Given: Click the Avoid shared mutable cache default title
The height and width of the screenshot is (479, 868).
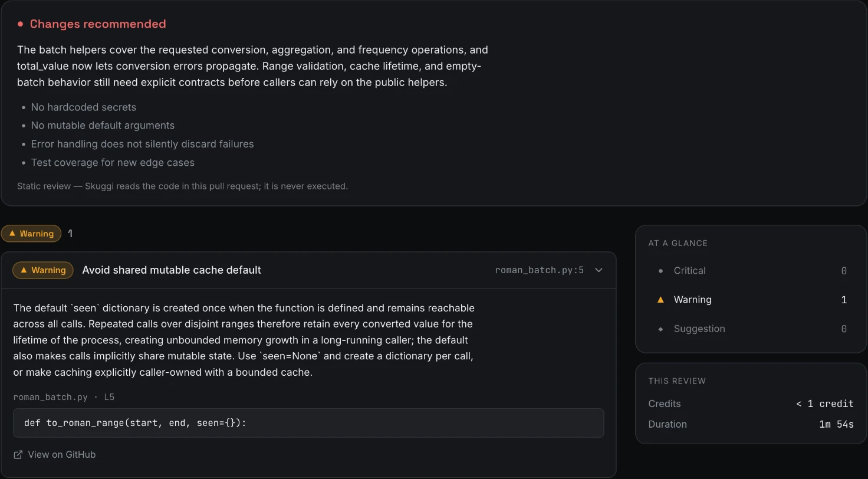Looking at the screenshot, I should [172, 270].
